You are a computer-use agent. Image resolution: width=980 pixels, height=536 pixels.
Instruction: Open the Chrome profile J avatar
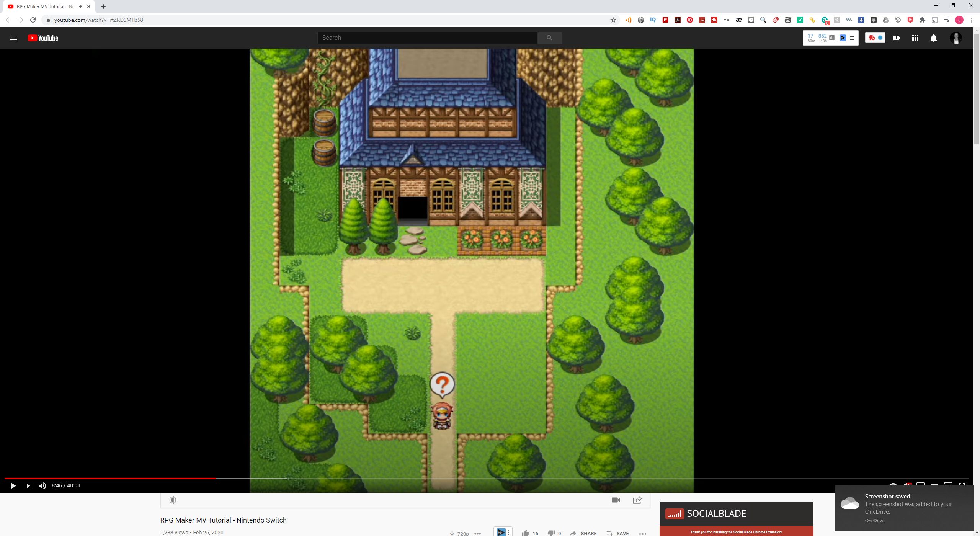tap(959, 20)
